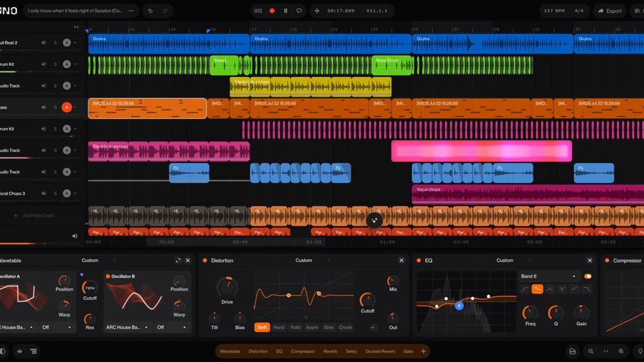
Task: Select the 137 BPM tempo field
Action: click(553, 11)
